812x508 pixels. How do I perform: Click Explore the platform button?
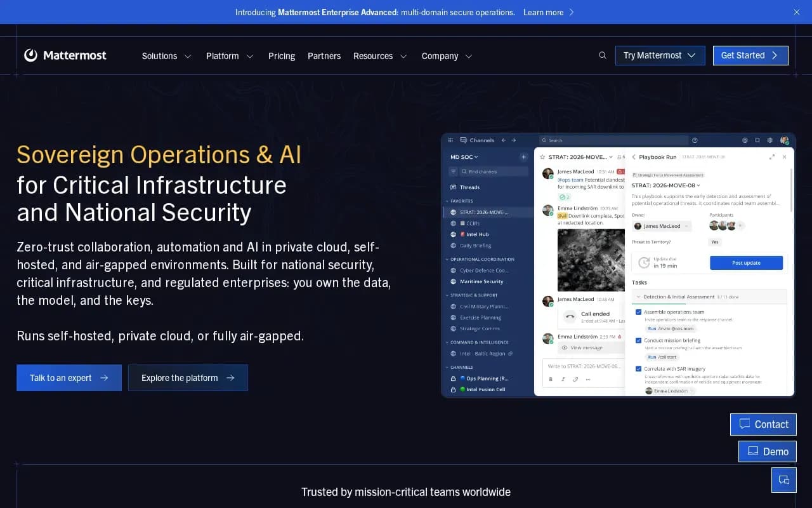pyautogui.click(x=188, y=378)
